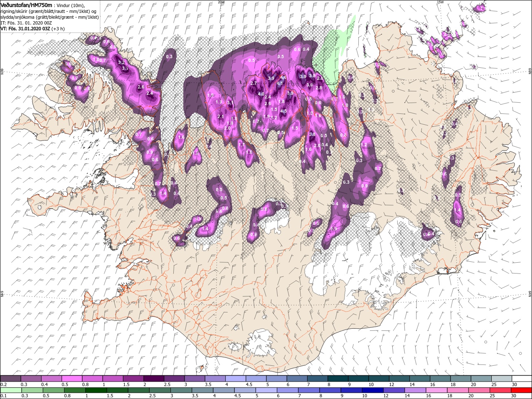532x399 pixels.
Task: Click the 20W longitude label
Action: (x=221, y=2)
